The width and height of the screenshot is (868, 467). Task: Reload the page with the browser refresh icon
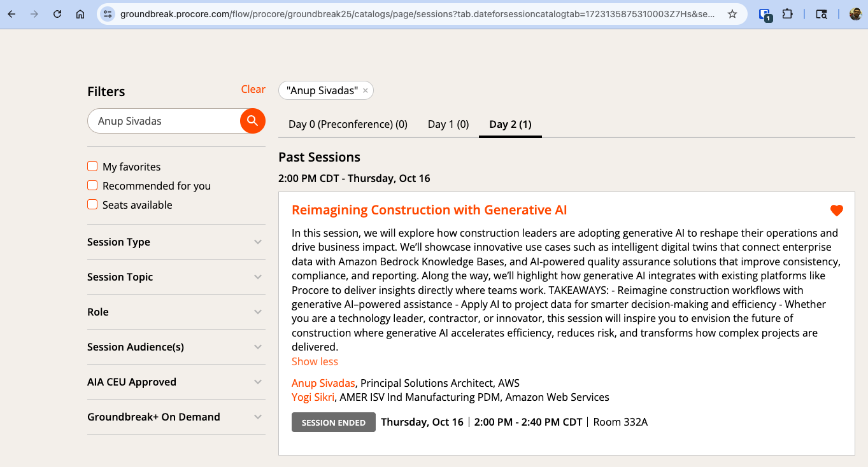[x=57, y=14]
